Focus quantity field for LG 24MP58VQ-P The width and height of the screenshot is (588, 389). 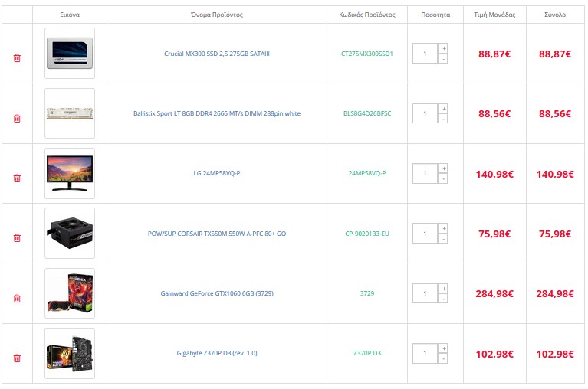click(x=425, y=173)
